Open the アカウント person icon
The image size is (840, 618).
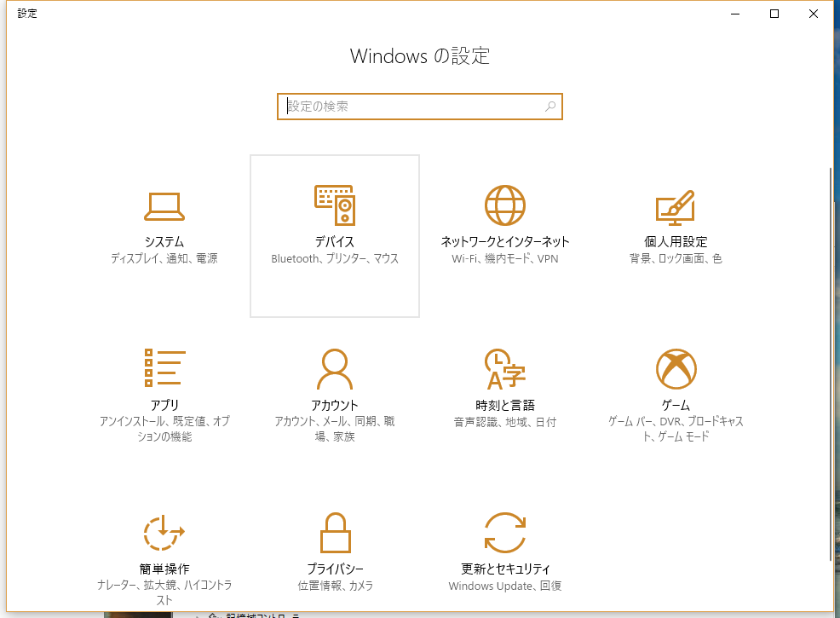(335, 369)
